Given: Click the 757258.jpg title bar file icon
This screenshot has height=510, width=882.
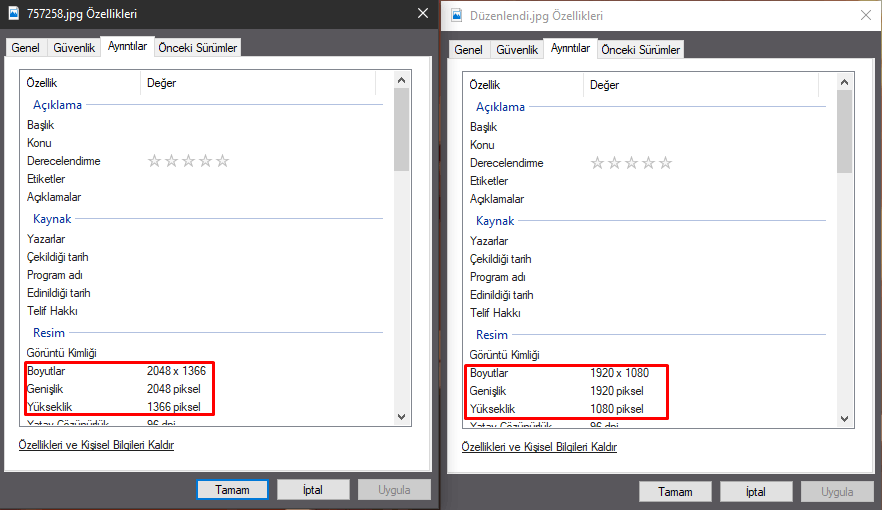Looking at the screenshot, I should (x=14, y=13).
